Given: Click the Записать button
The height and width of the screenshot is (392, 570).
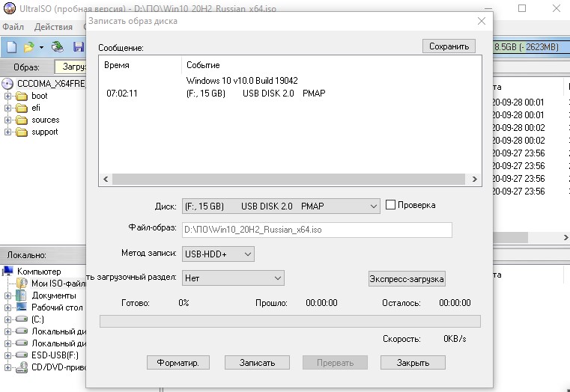Looking at the screenshot, I should click(x=257, y=362).
